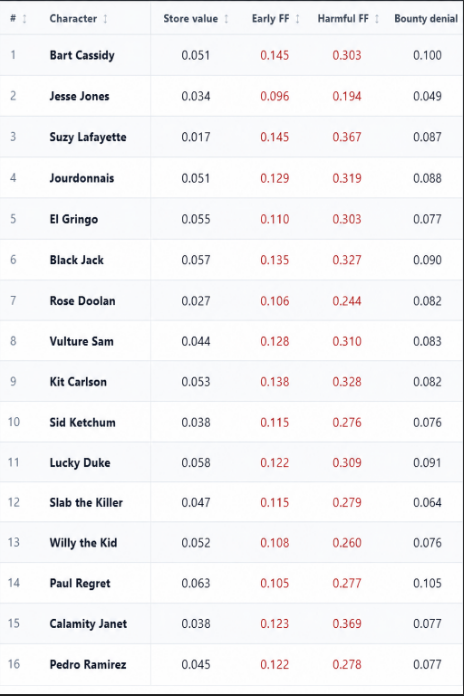Click El Gringo's Harmful FF value 0.303
The image size is (464, 696).
[347, 219]
